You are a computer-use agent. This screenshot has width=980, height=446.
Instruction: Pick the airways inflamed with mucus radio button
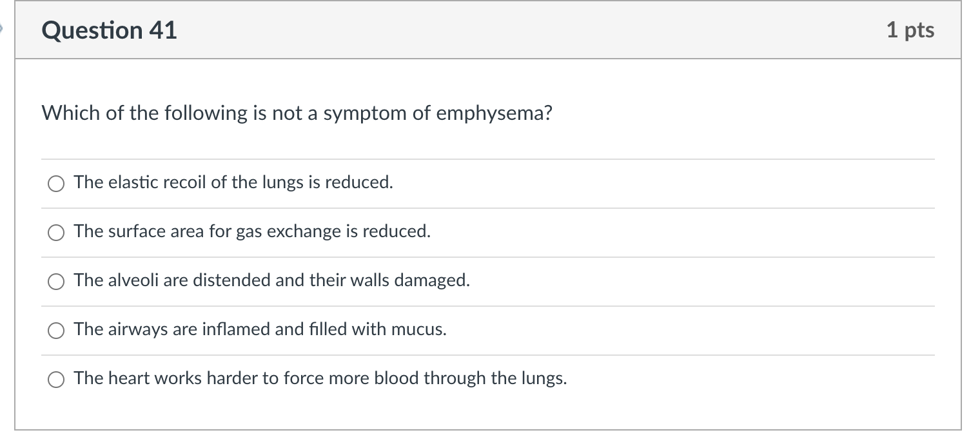(56, 331)
